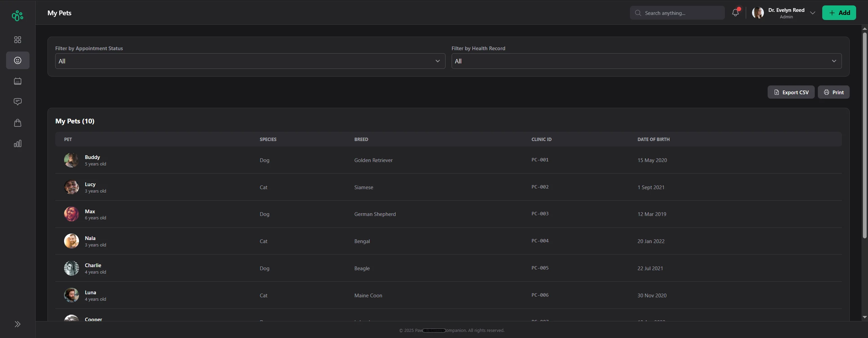Viewport: 868px width, 338px height.
Task: Open the calendar icon in sidebar
Action: [x=18, y=81]
